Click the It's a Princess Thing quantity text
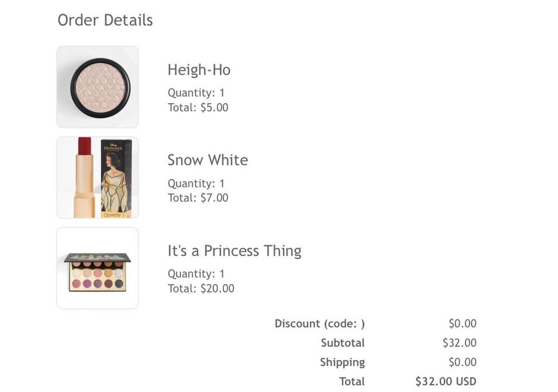Image resolution: width=558 pixels, height=392 pixels. [x=196, y=274]
